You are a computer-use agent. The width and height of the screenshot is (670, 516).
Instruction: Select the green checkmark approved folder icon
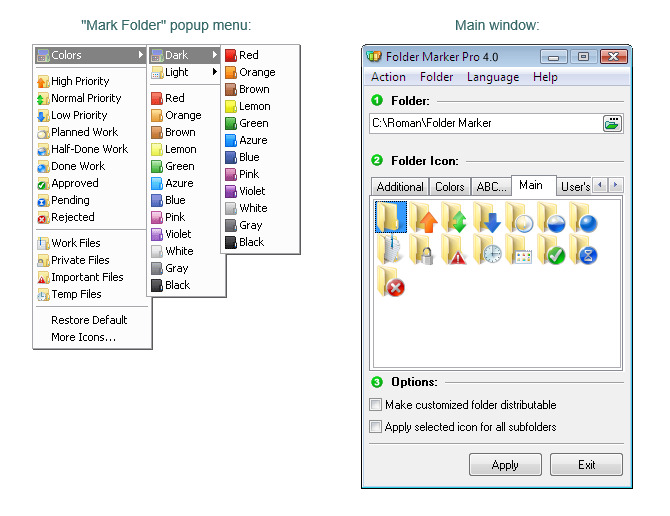click(551, 249)
